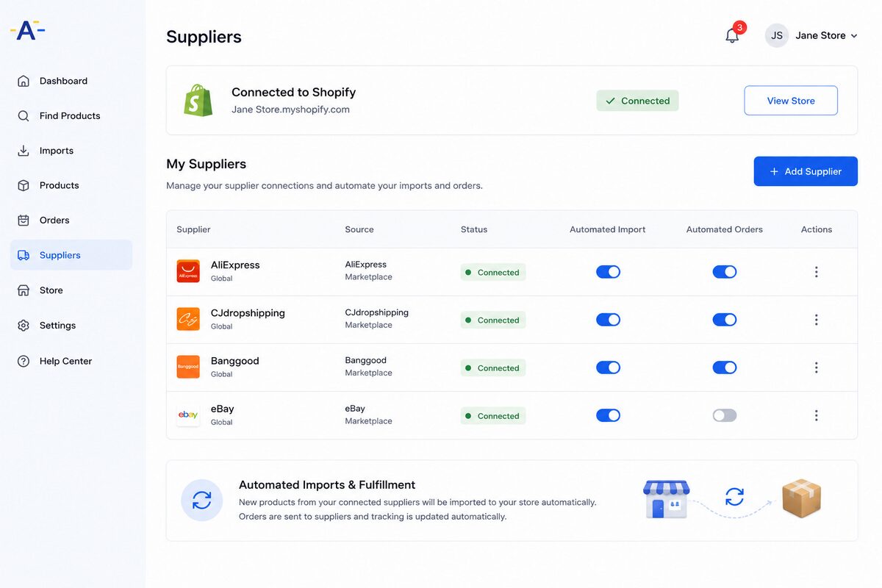Open actions menu for the AliExpress row

pos(816,272)
